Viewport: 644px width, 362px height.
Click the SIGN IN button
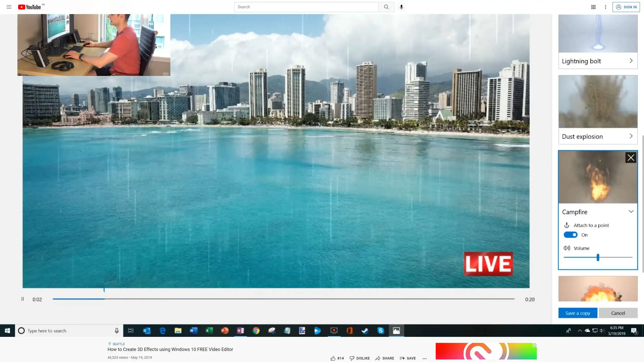click(x=626, y=7)
